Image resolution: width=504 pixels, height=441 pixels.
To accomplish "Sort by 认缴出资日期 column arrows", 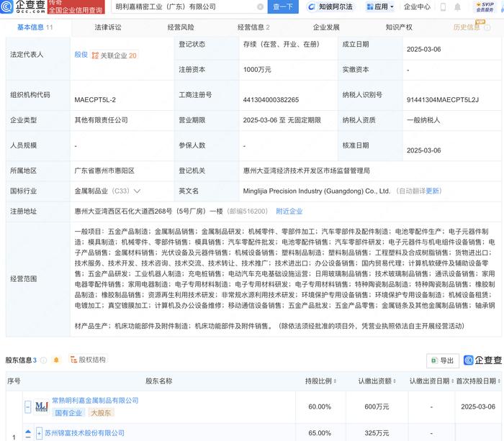I will (452, 381).
